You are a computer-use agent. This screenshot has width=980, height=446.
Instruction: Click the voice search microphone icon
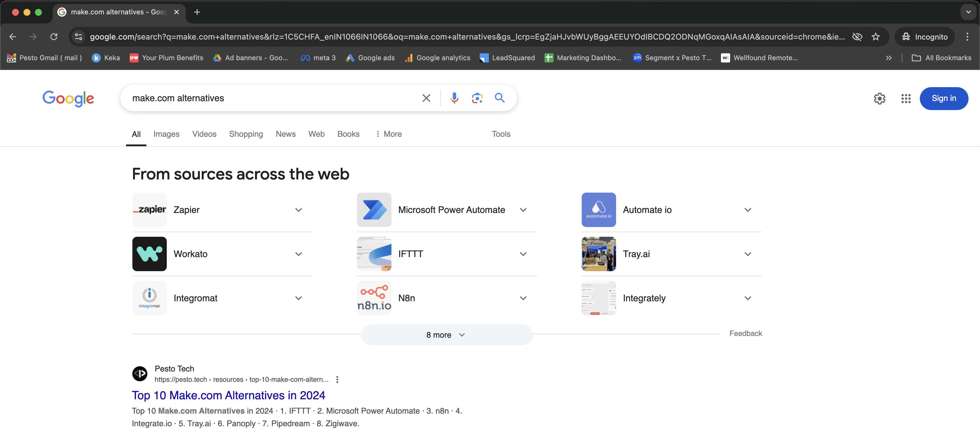point(454,98)
